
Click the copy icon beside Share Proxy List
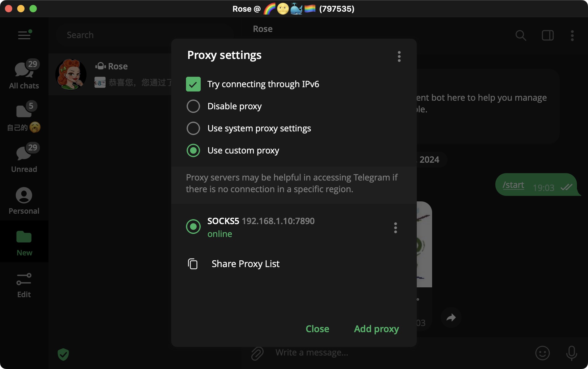point(193,264)
